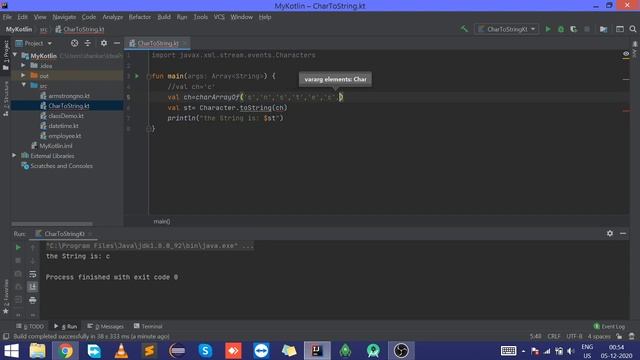Image resolution: width=640 pixels, height=360 pixels.
Task: Open Scratches and Consoles node
Action: pos(61,166)
